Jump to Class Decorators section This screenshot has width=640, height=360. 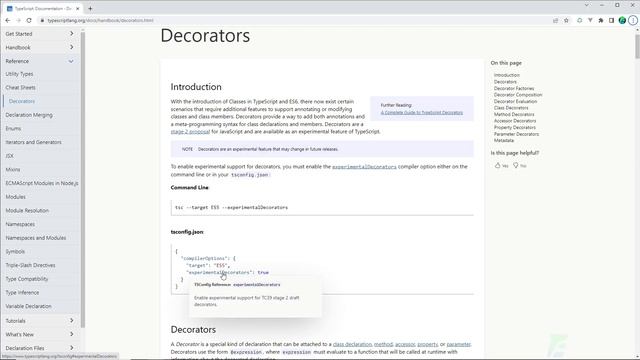pyautogui.click(x=511, y=108)
